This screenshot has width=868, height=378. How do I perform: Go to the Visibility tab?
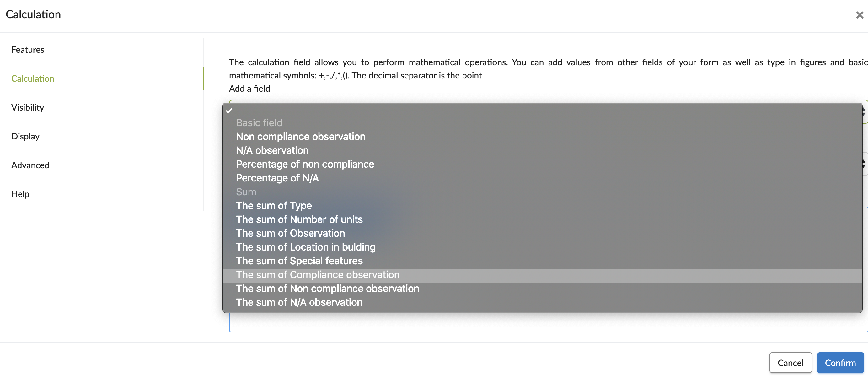click(x=28, y=107)
